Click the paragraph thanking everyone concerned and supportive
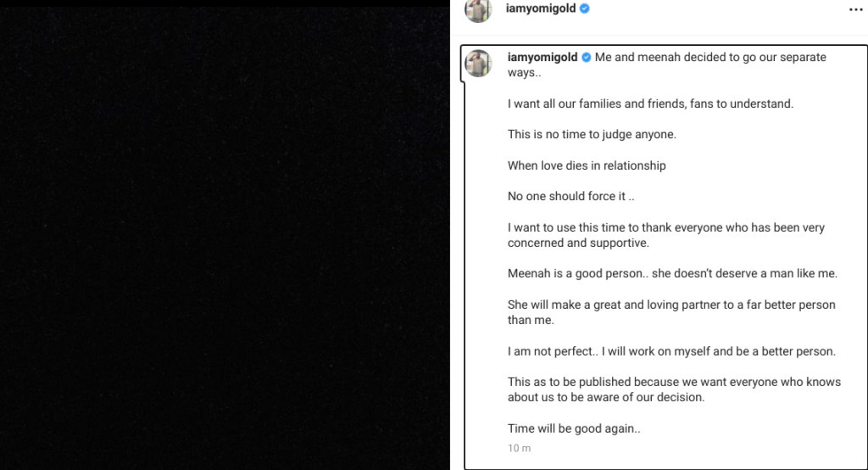The image size is (868, 470). click(x=666, y=235)
